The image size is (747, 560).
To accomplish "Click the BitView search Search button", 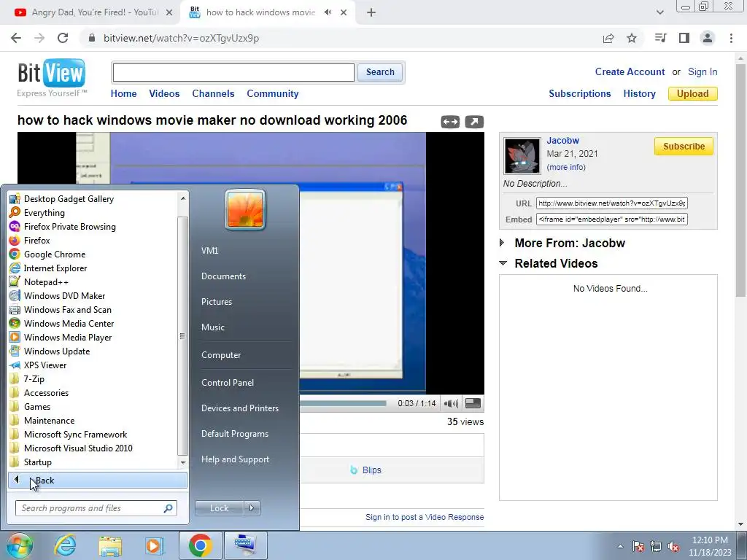I will click(379, 72).
